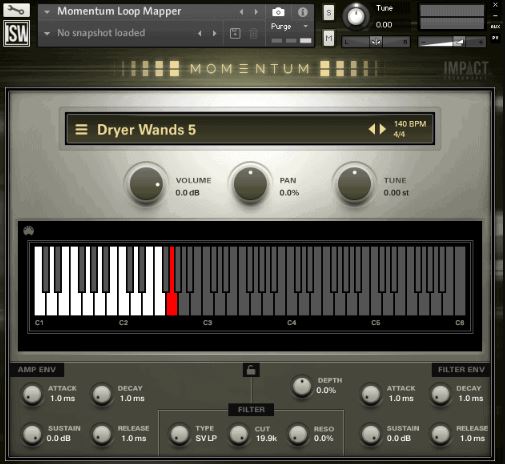
Task: Click the save snapshot floppy icon
Action: coord(235,33)
